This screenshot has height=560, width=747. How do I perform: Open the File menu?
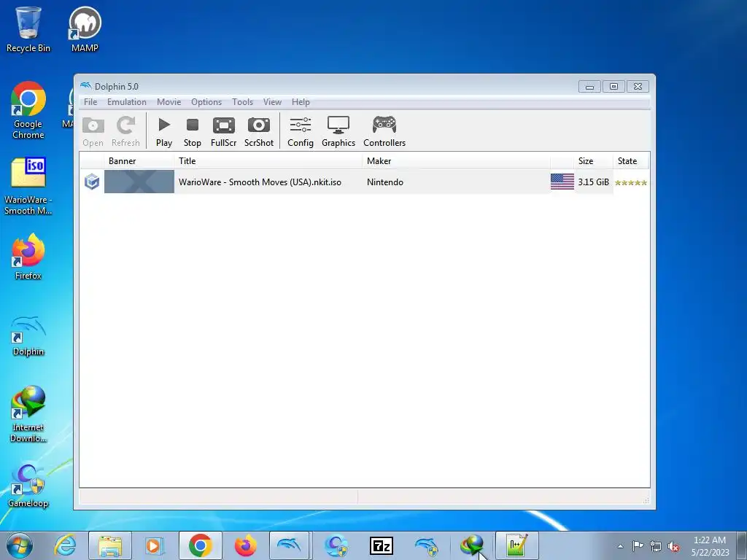90,102
